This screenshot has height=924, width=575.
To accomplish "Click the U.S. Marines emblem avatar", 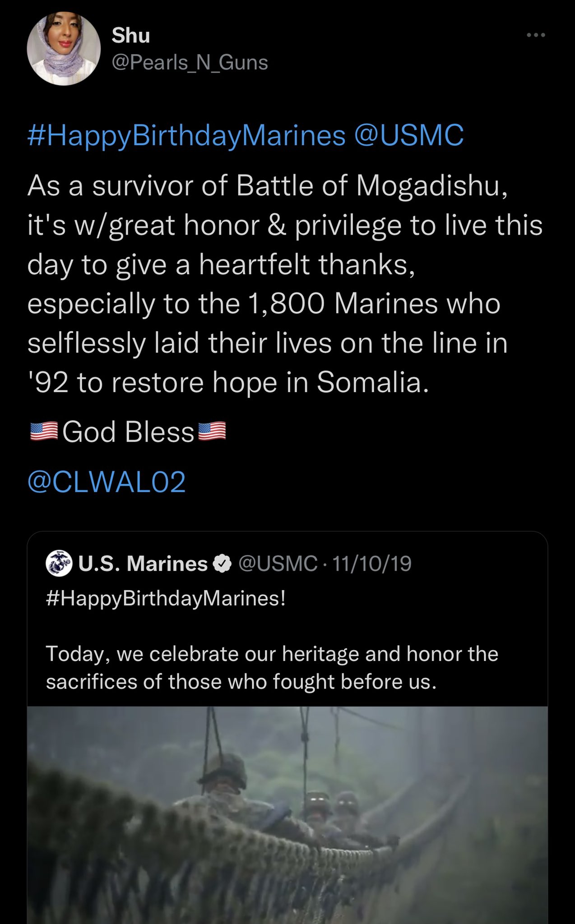I will tap(59, 563).
